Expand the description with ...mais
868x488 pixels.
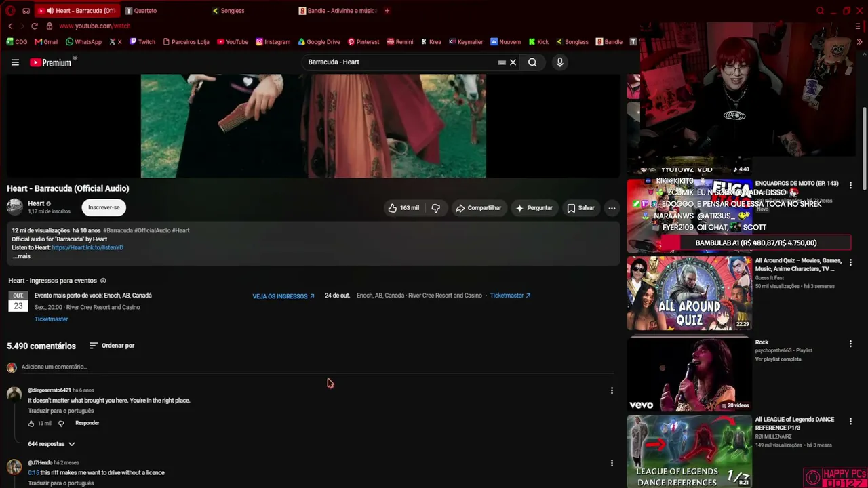pyautogui.click(x=21, y=256)
